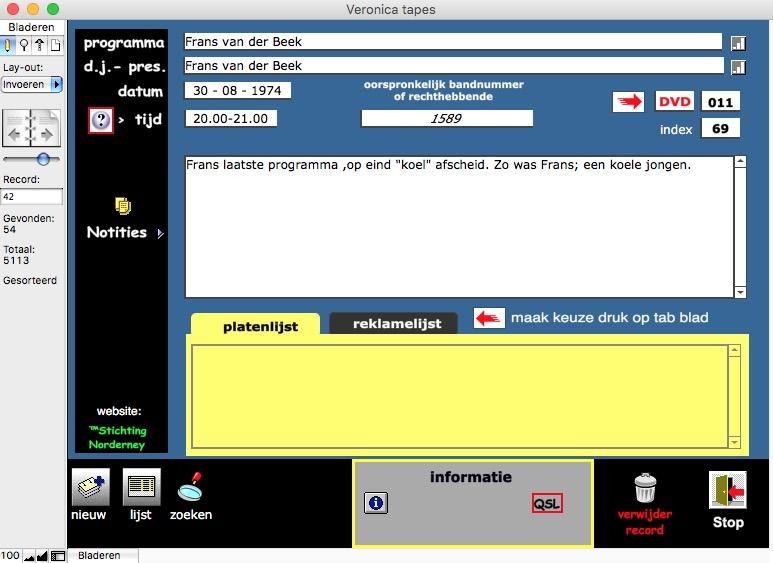Click the question mark help icon beside tijd
Screen dimensions: 773x563
pyautogui.click(x=101, y=120)
